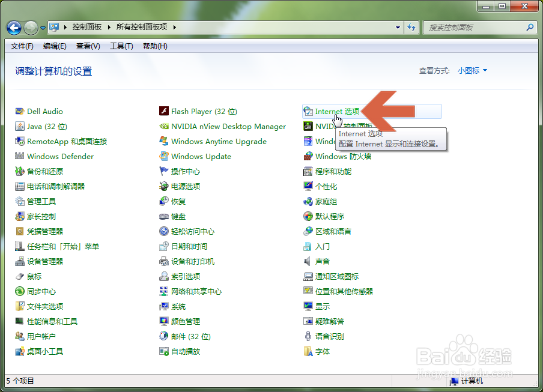Open the 语音识别 microphone icon
This screenshot has width=543, height=392.
308,336
